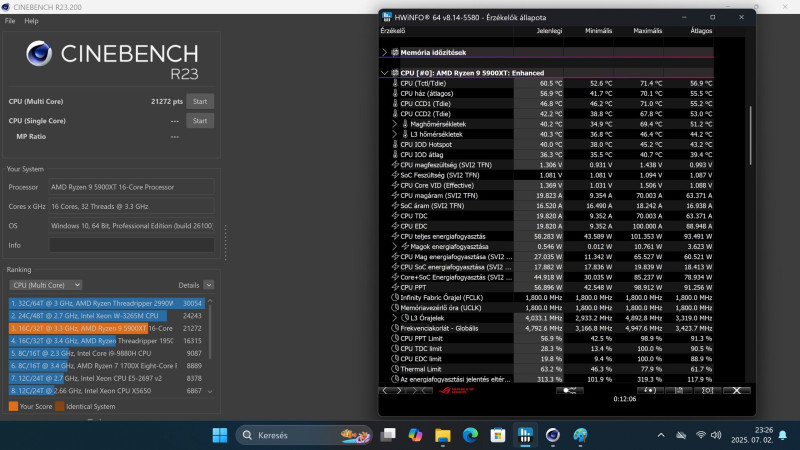Click the collapse sensor columns arrows button in HWiNFO
Viewport: 800px width, 450px height.
pos(419,391)
